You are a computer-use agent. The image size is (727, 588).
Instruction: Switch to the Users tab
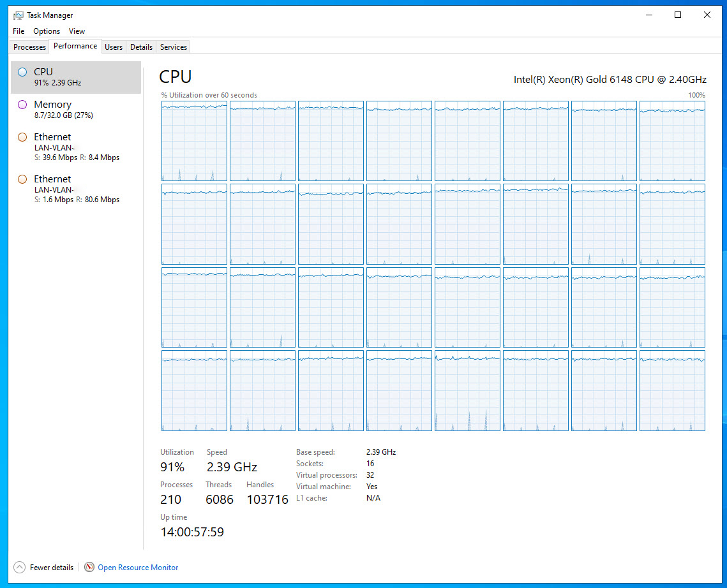114,47
